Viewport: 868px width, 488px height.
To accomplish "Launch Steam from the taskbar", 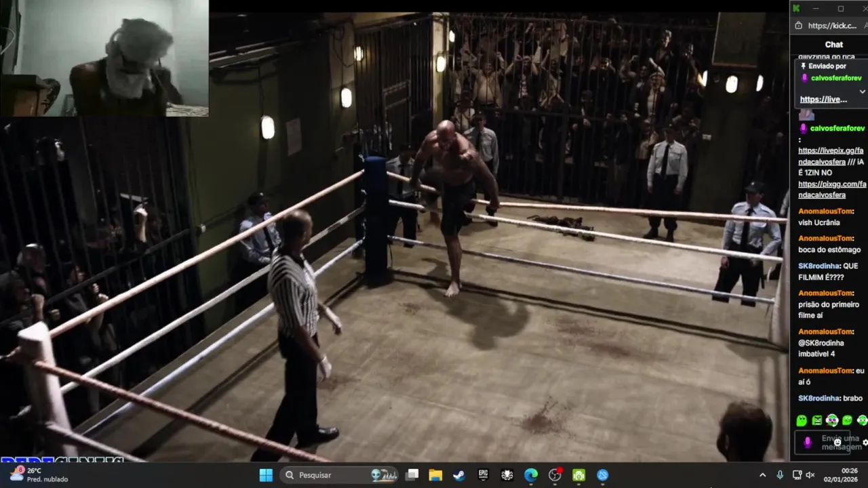I will point(459,475).
